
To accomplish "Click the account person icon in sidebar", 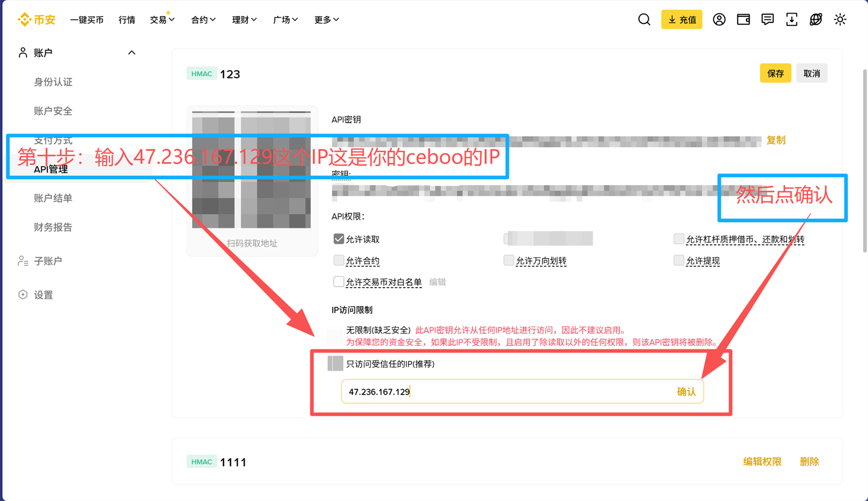I will tap(23, 53).
